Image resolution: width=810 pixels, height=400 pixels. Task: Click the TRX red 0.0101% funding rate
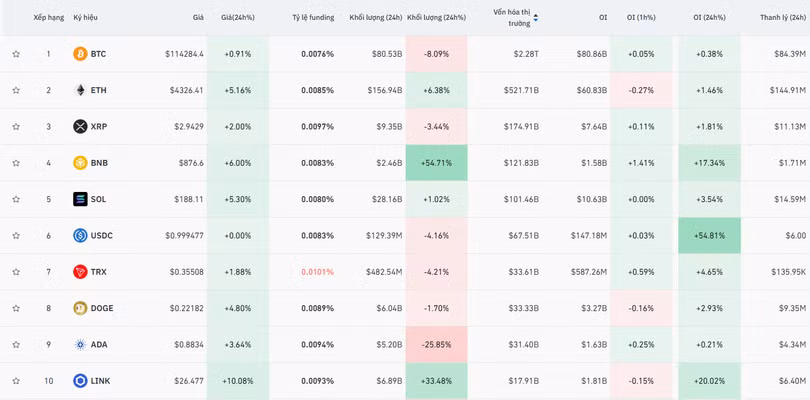(x=317, y=272)
